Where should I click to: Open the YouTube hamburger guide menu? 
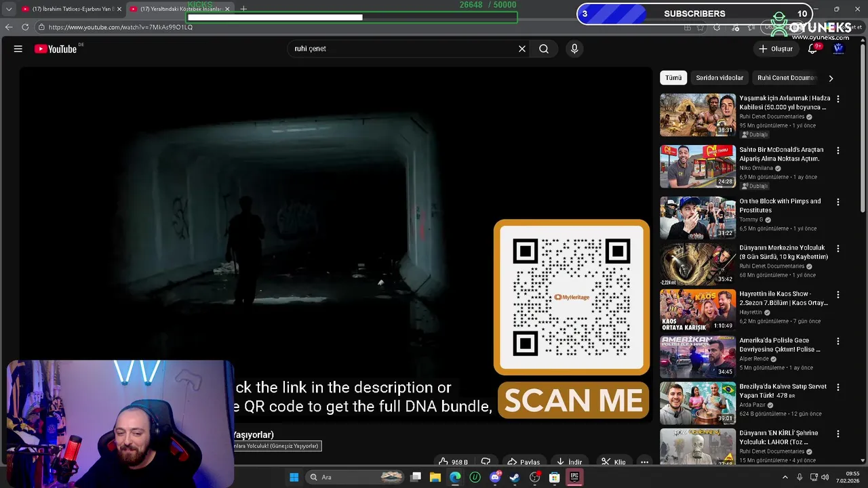coord(18,49)
